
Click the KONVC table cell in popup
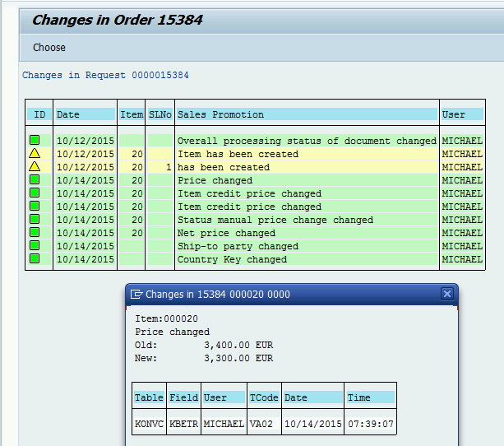tap(149, 424)
